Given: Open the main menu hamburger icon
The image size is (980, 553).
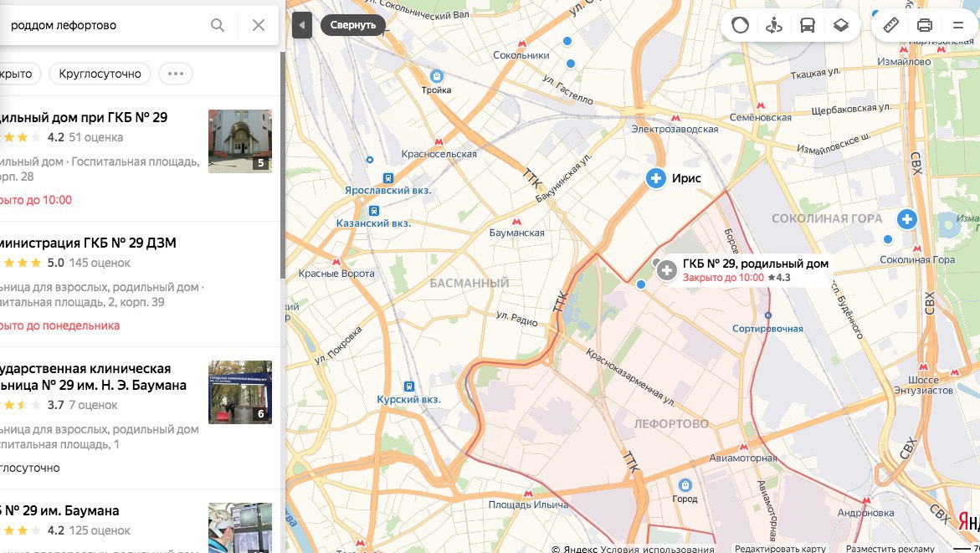Looking at the screenshot, I should tap(958, 25).
